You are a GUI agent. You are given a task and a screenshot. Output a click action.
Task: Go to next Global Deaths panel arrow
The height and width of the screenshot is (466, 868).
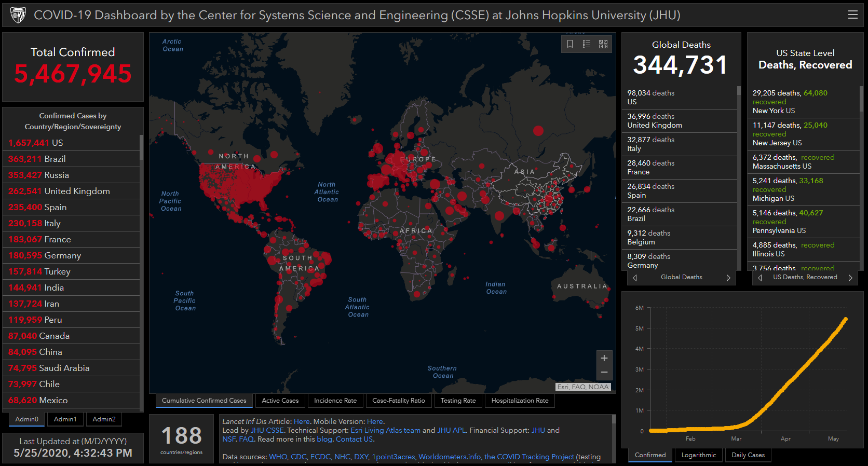click(x=728, y=278)
